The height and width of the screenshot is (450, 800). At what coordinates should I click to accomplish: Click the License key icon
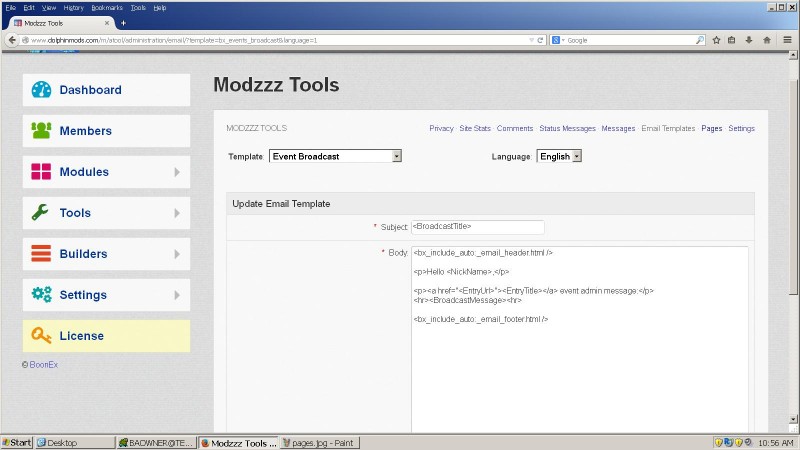click(41, 335)
